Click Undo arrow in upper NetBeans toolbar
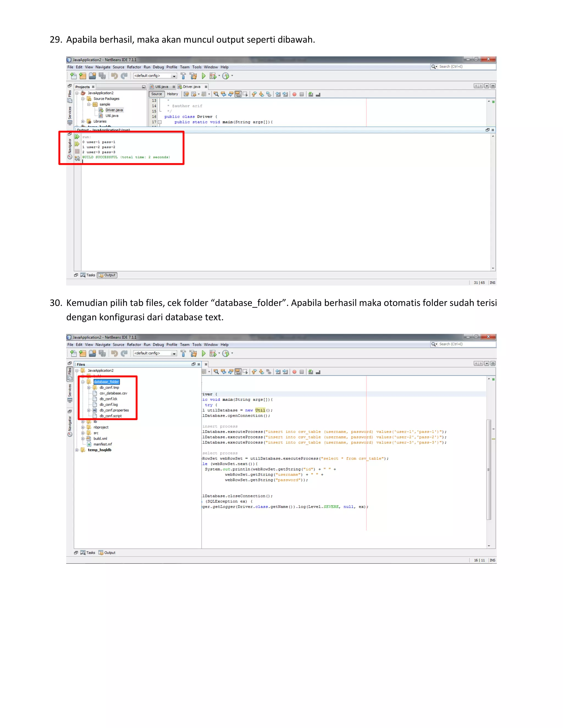The height and width of the screenshot is (728, 563). [x=114, y=76]
